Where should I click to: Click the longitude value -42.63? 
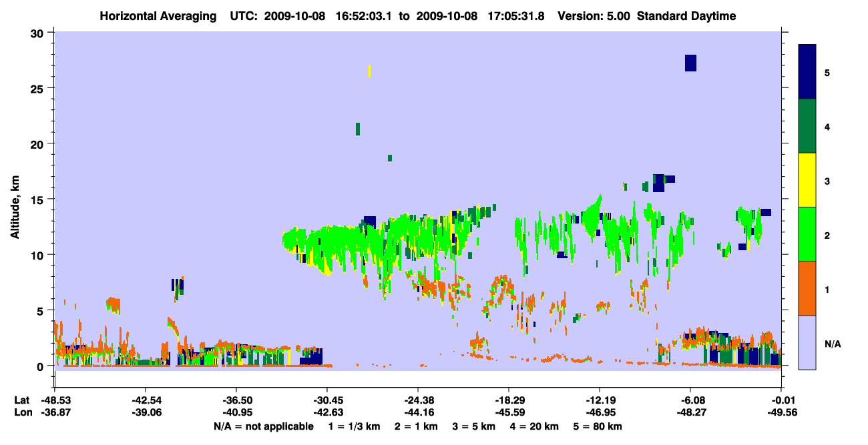pos(327,413)
